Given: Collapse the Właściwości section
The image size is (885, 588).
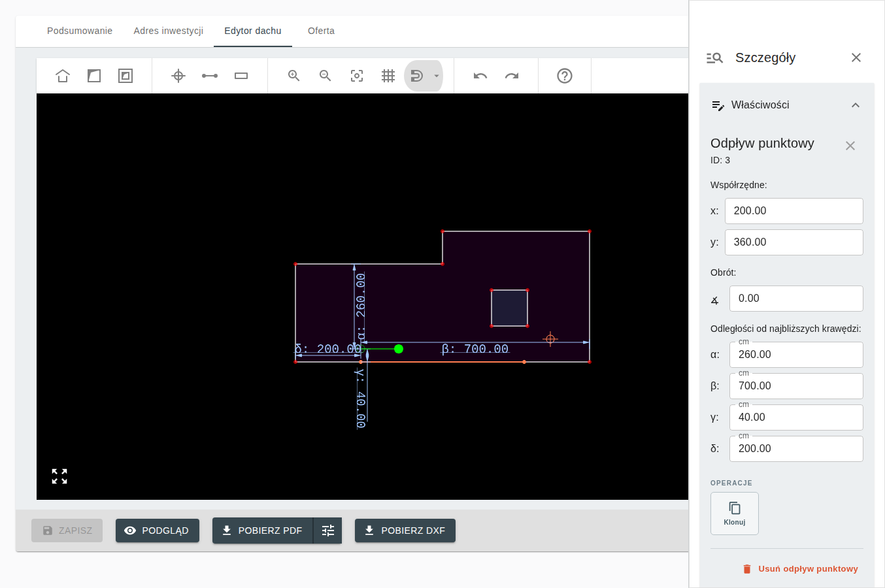Looking at the screenshot, I should coord(856,105).
